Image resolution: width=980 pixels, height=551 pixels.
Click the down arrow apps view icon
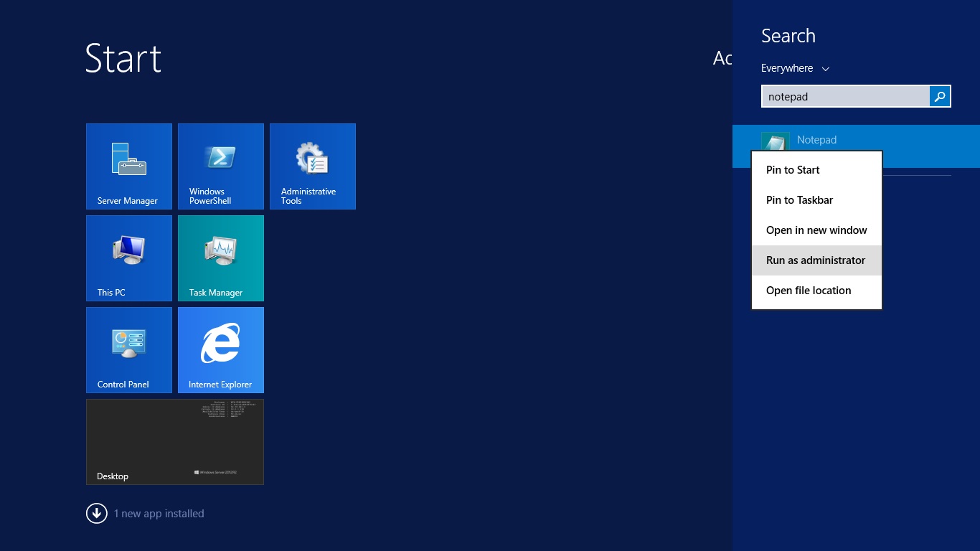pyautogui.click(x=97, y=514)
